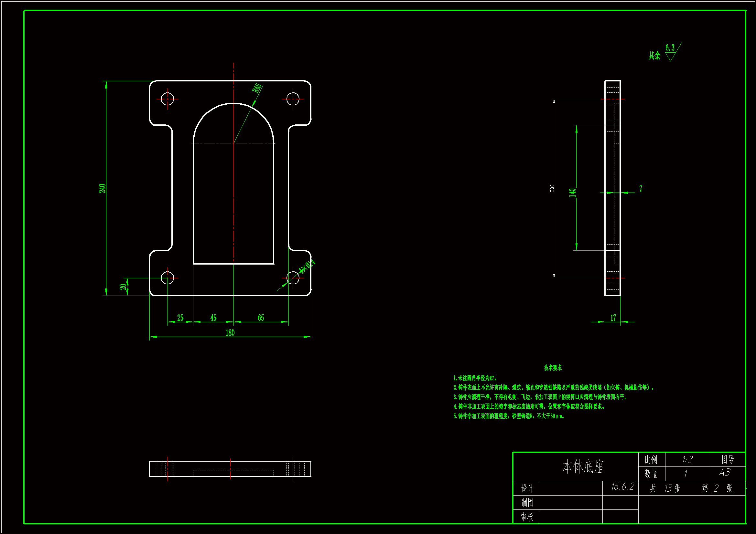The width and height of the screenshot is (756, 534).
Task: Select the 140 dimension in side view
Action: pos(572,193)
